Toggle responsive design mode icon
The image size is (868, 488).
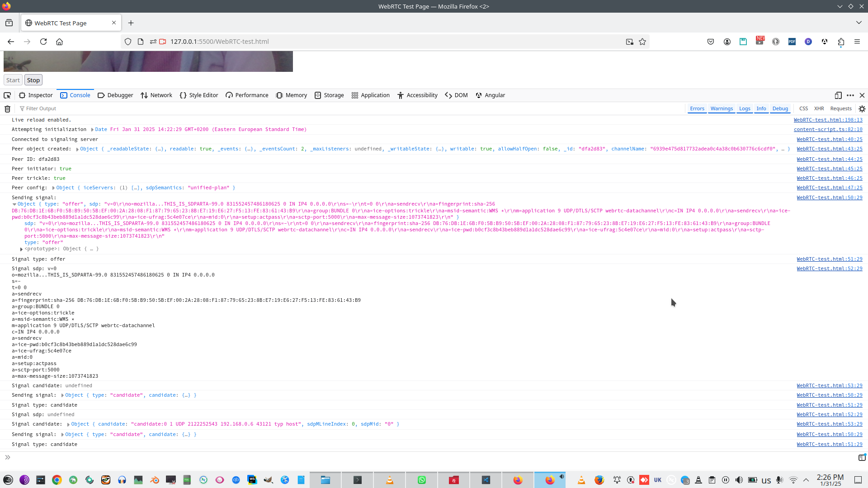tap(838, 95)
